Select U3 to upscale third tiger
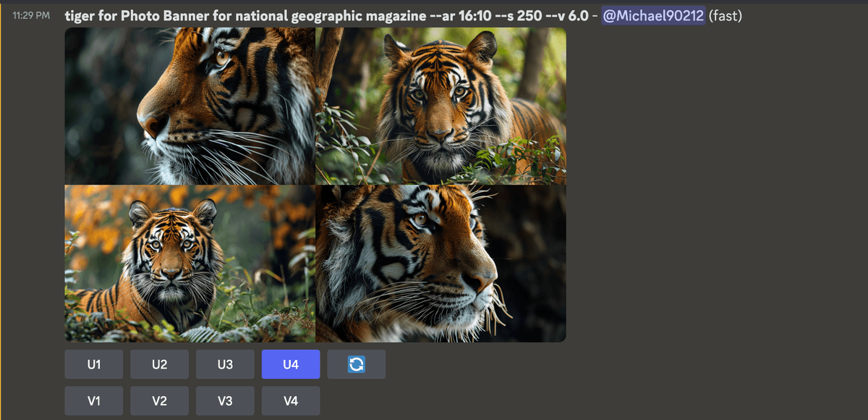This screenshot has height=420, width=868. [x=225, y=364]
